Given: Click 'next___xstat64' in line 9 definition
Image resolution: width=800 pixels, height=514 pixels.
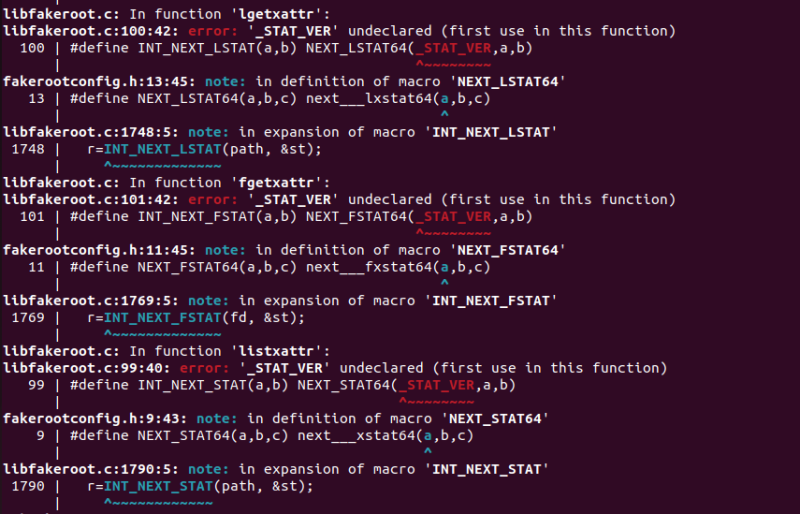Looking at the screenshot, I should (x=356, y=435).
